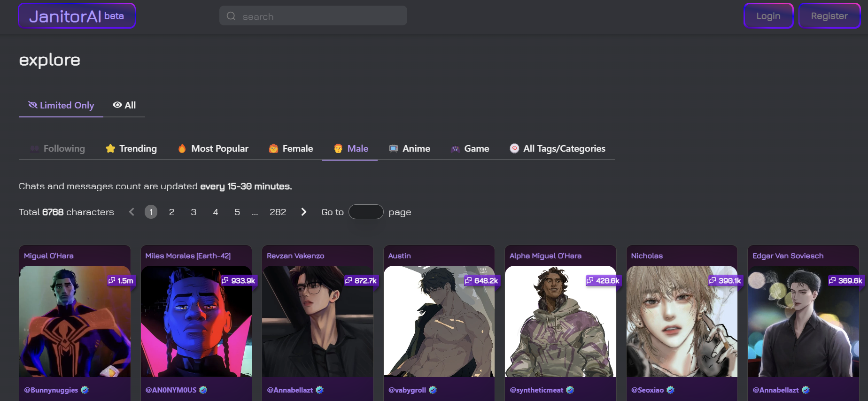Open the Following tab

pos(57,149)
